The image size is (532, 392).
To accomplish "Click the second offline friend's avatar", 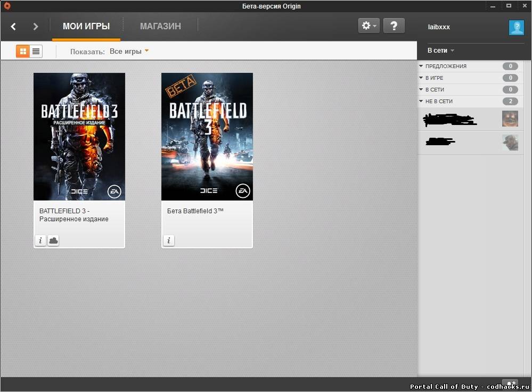I will tap(510, 143).
